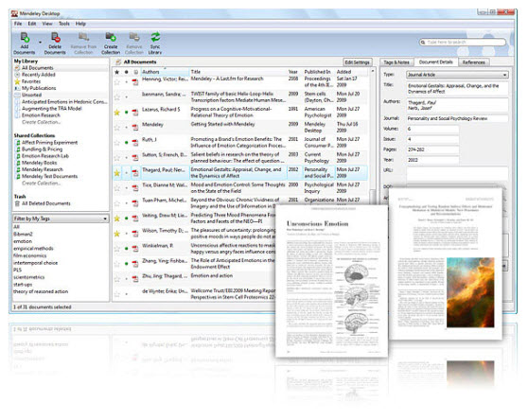The image size is (528, 420).
Task: Open the Unconscious Emotion paper thumbnail
Action: (x=331, y=280)
